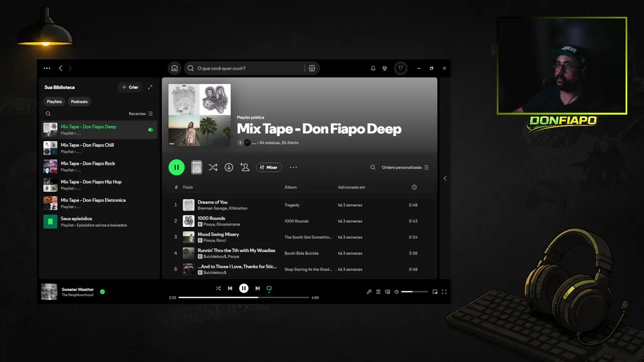Invite collaborators to playlist
Image resolution: width=644 pixels, height=362 pixels.
(x=245, y=167)
